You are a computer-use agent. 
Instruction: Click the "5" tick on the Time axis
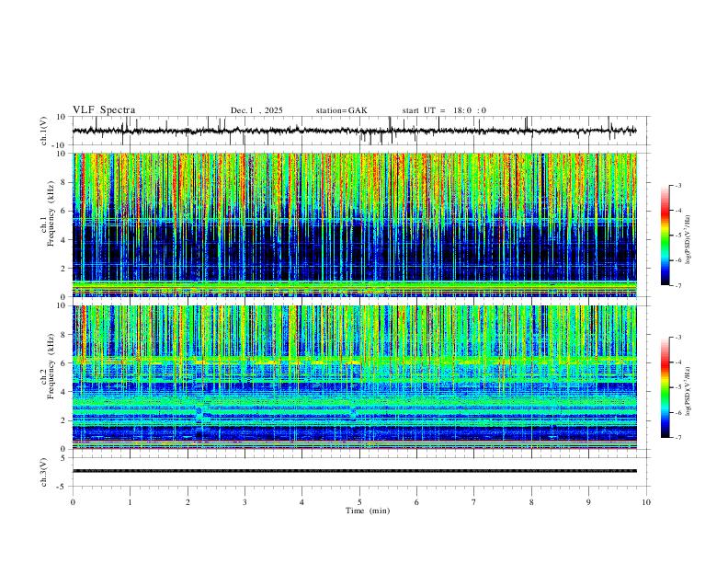[359, 502]
